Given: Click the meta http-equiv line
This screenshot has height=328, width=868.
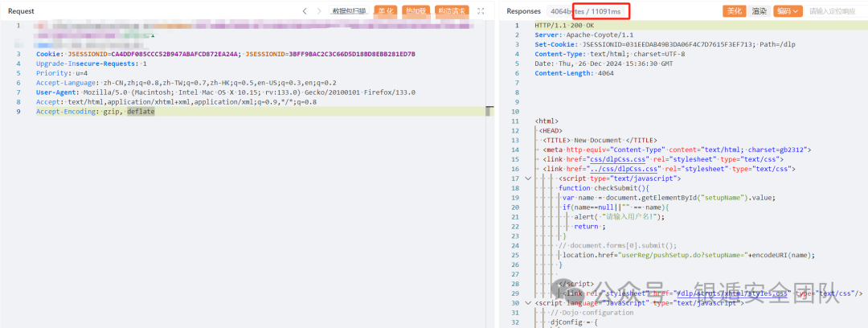Looking at the screenshot, I should click(677, 150).
